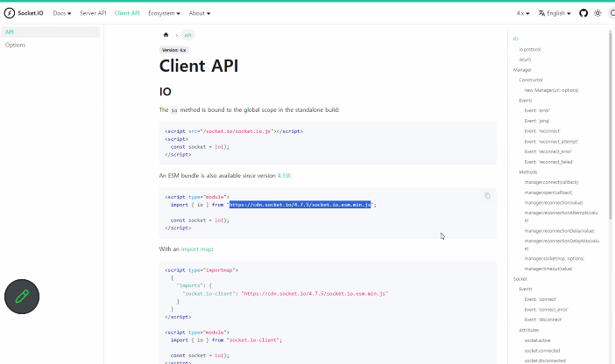The width and height of the screenshot is (615, 364).
Task: Jump to Event: 'disconnect' entry
Action: [x=543, y=319]
